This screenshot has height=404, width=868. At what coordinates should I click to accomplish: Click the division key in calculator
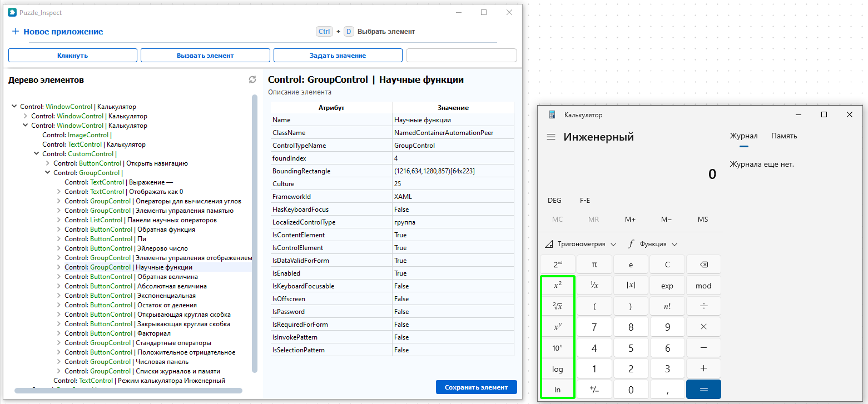point(703,306)
